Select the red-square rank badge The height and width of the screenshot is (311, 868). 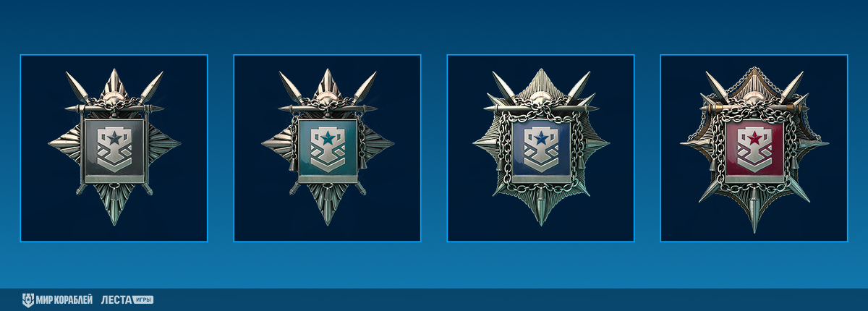(754, 148)
